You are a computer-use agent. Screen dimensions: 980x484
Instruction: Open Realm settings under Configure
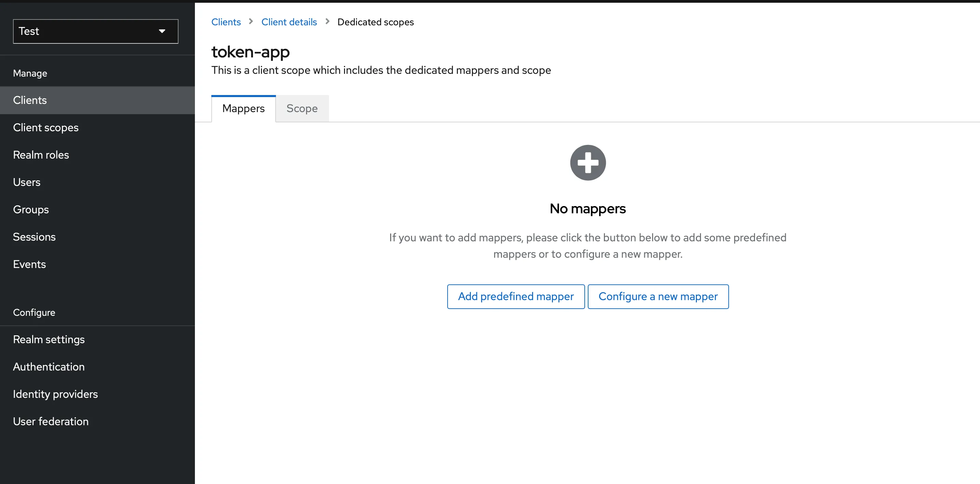pyautogui.click(x=49, y=339)
